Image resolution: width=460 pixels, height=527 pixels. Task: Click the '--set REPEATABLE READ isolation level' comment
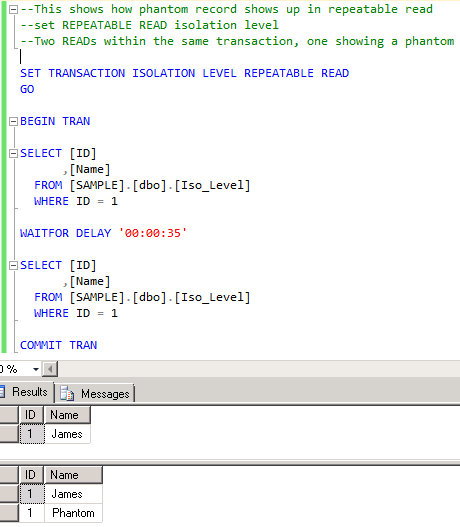tap(150, 25)
